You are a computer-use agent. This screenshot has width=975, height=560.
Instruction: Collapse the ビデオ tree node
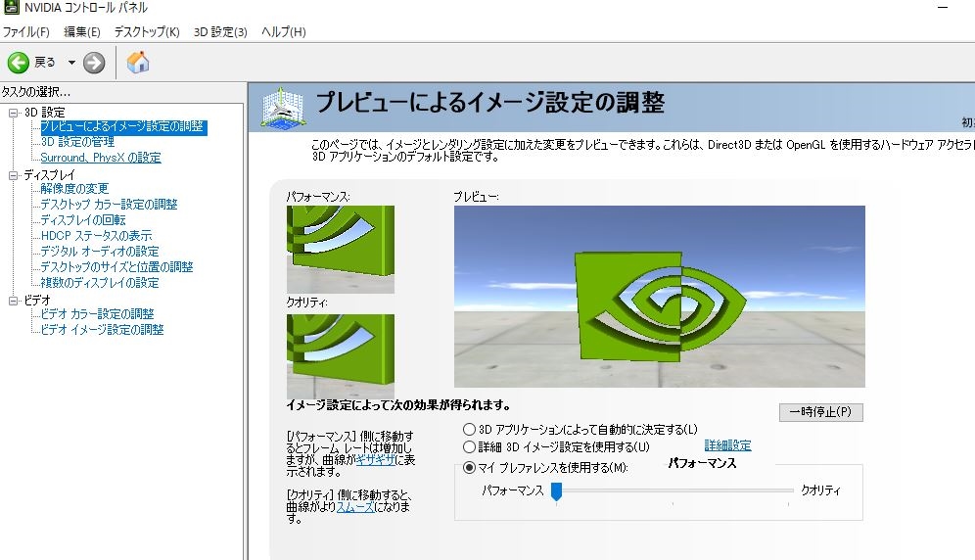(13, 301)
